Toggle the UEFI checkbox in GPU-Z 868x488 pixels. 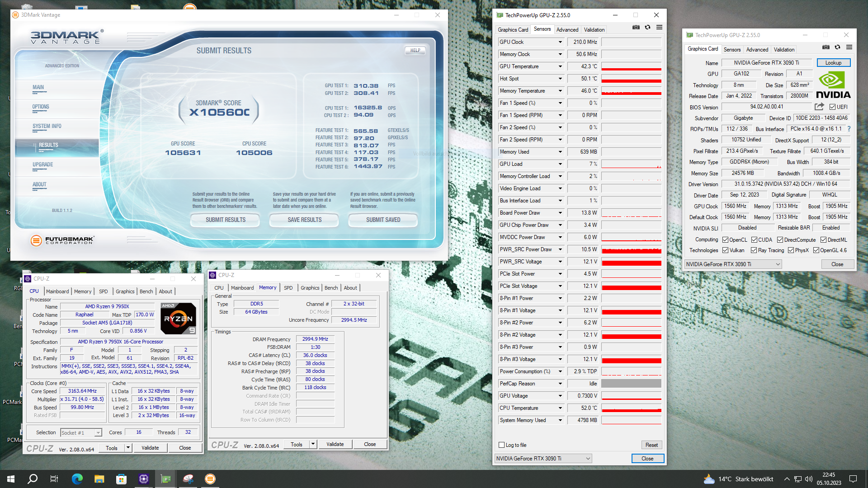coord(833,107)
